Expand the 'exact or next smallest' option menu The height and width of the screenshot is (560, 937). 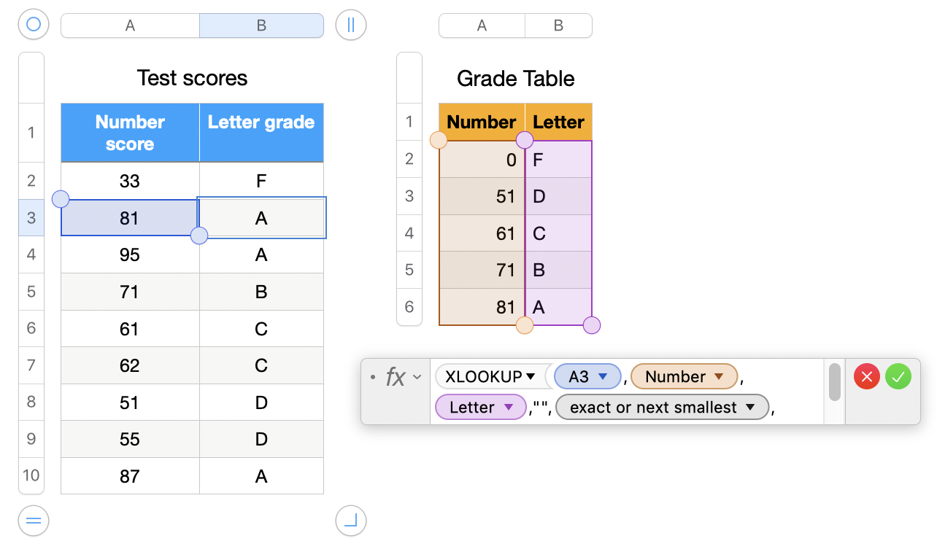click(x=749, y=408)
